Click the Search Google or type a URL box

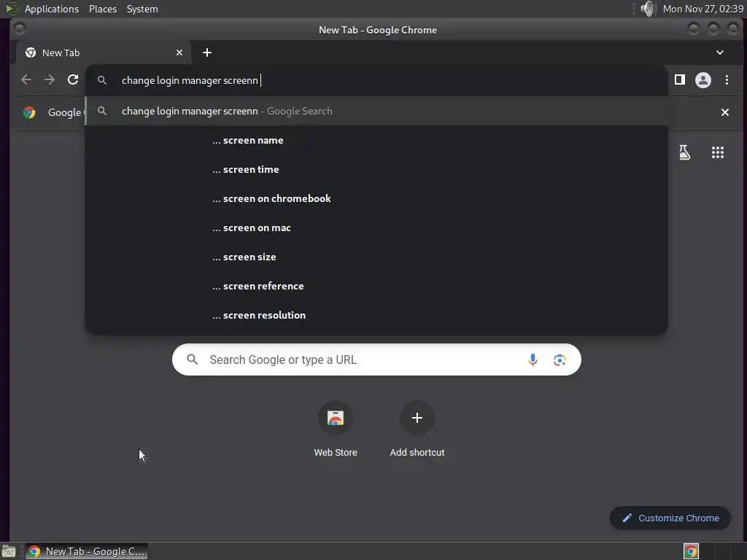coord(376,359)
